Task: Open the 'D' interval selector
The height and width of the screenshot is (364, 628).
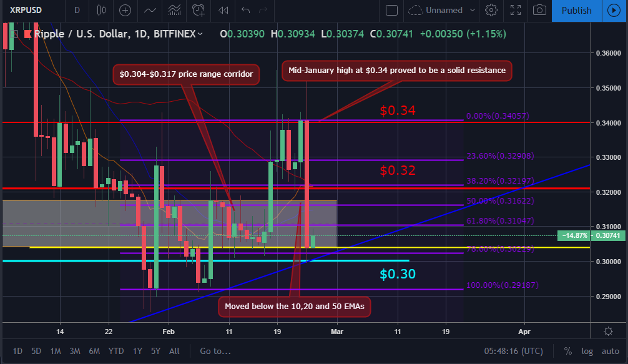Action: [77, 11]
